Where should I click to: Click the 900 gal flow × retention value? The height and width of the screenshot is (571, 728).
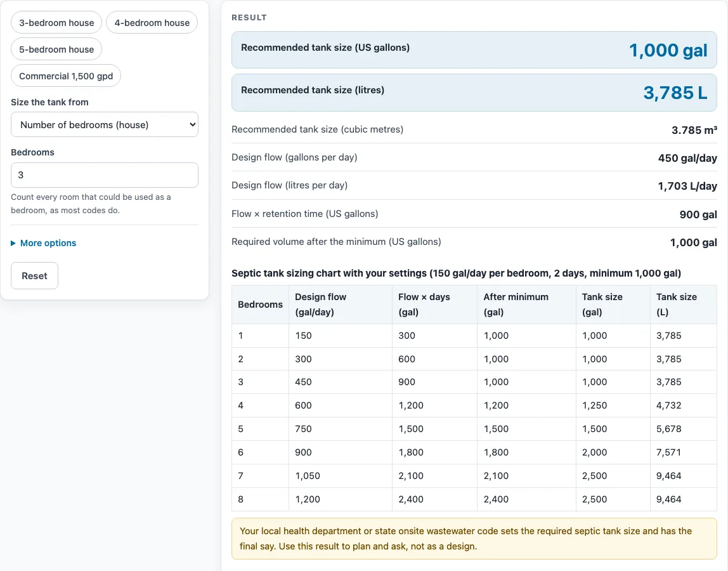(x=698, y=214)
